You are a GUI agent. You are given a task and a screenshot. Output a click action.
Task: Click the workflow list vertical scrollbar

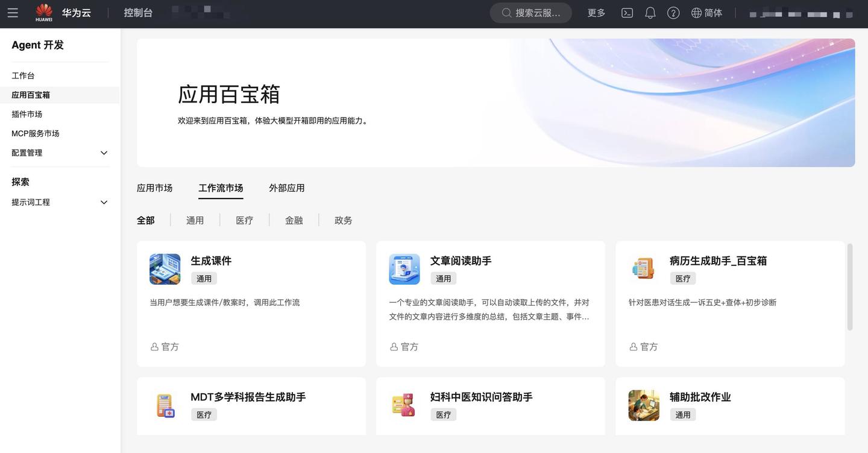[x=850, y=287]
